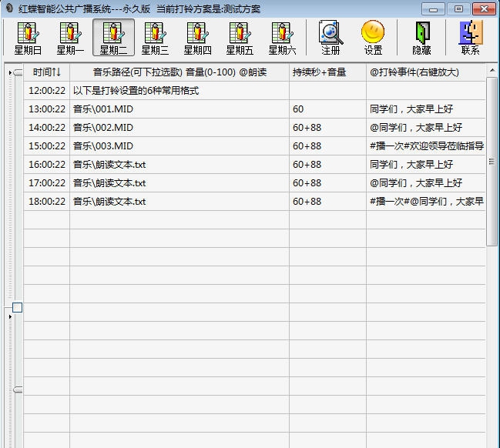The width and height of the screenshot is (500, 448).
Task: Click the 隐藏 door icon
Action: point(422,32)
